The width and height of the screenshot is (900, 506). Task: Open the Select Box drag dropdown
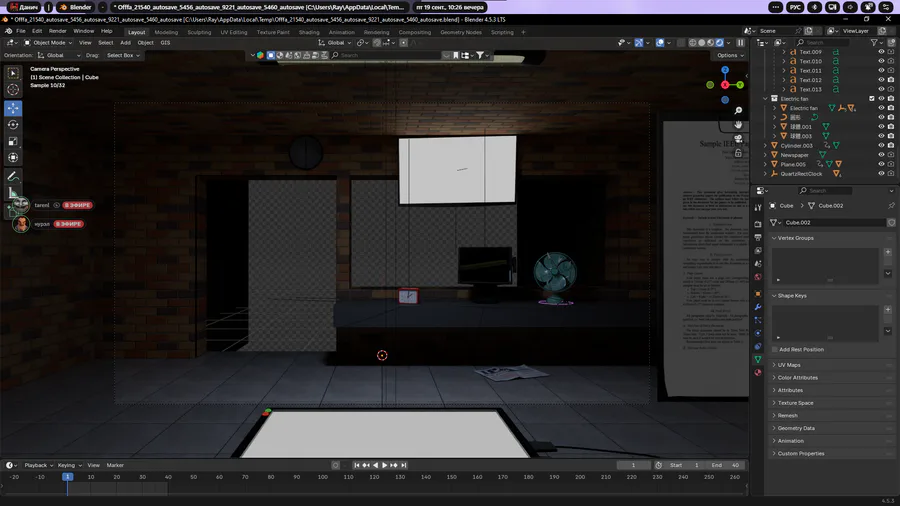click(x=123, y=55)
